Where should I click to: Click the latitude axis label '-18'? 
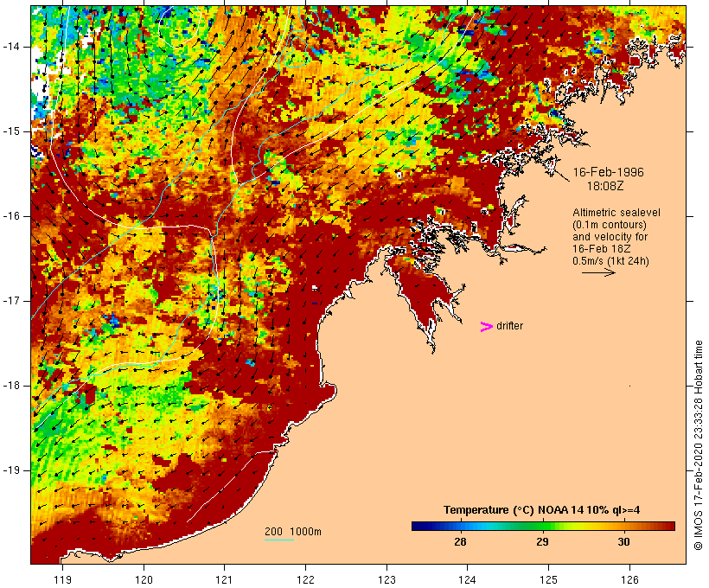11,386
